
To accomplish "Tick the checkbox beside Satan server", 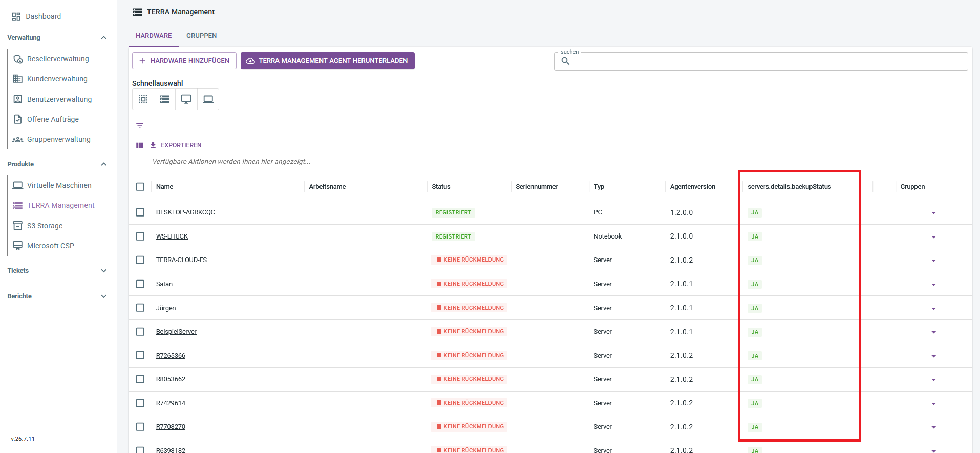I will pos(140,284).
